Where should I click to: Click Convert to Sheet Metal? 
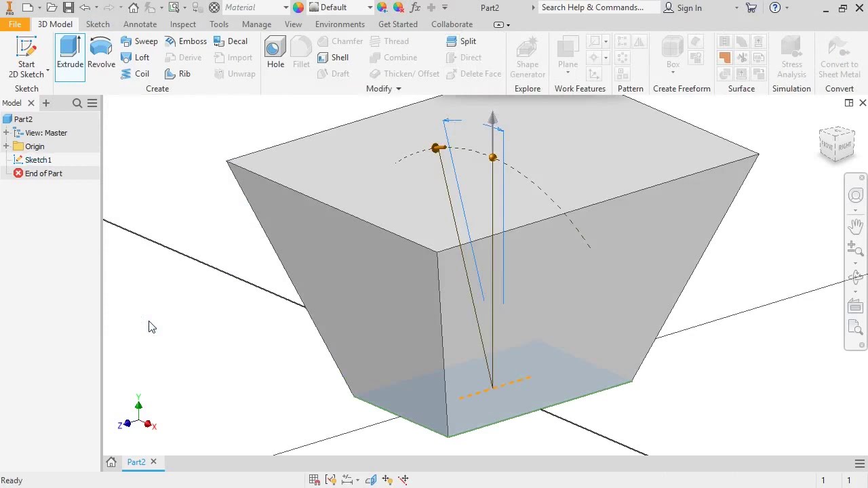[x=839, y=58]
